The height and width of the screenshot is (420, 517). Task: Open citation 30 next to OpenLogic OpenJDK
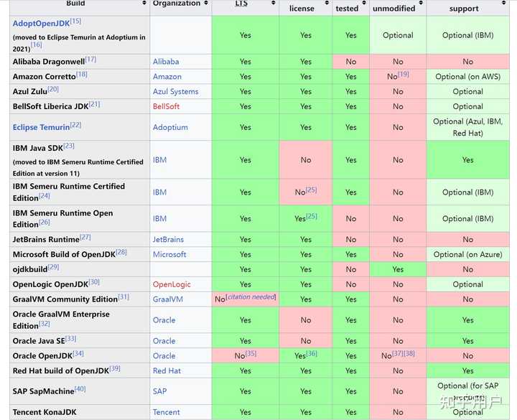pos(94,282)
